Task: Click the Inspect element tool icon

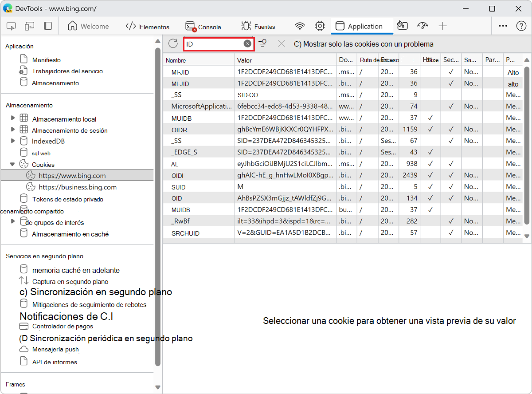Action: click(12, 26)
